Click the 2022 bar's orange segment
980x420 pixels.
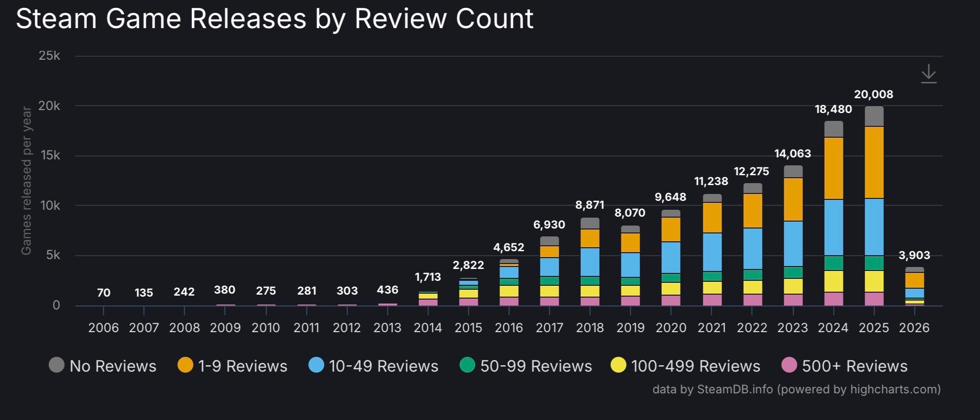tap(753, 211)
